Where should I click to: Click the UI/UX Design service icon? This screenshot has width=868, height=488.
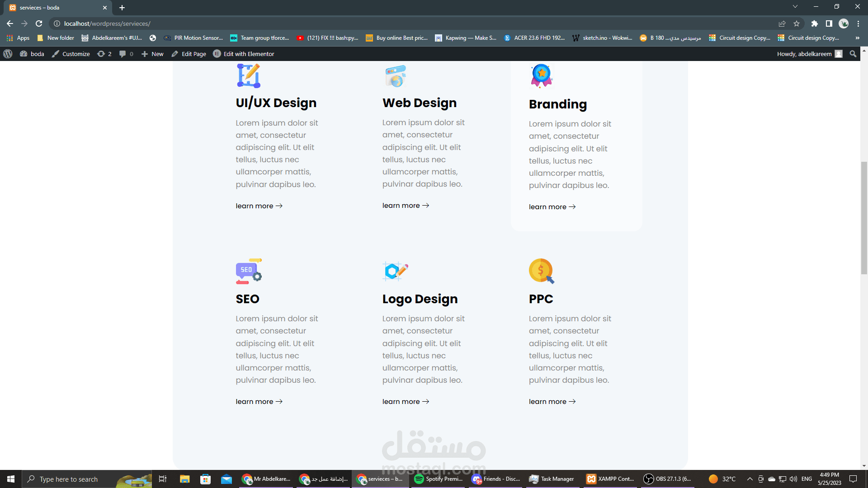coord(249,75)
